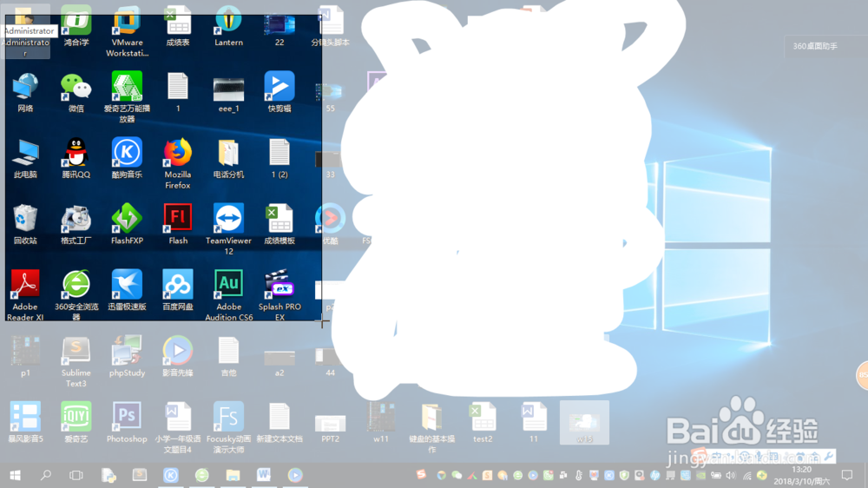Open File Explorer from the taskbar
The height and width of the screenshot is (488, 868).
tap(233, 475)
